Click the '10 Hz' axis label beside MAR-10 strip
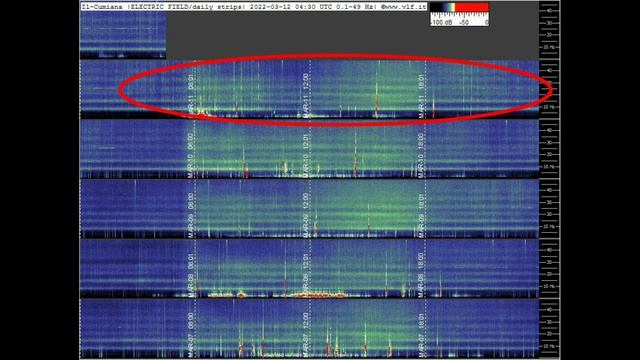Image resolution: width=640 pixels, height=360 pixels. coord(549,167)
